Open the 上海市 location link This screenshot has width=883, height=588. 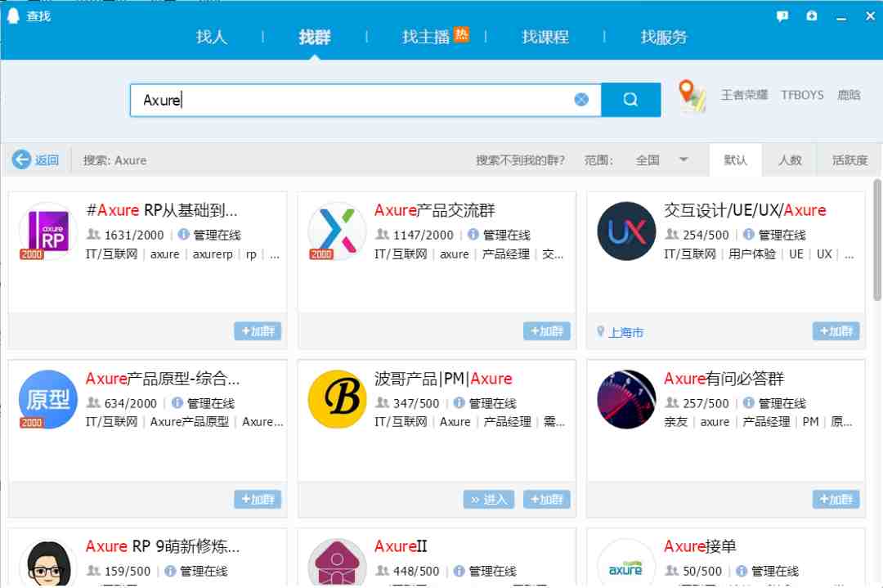626,332
